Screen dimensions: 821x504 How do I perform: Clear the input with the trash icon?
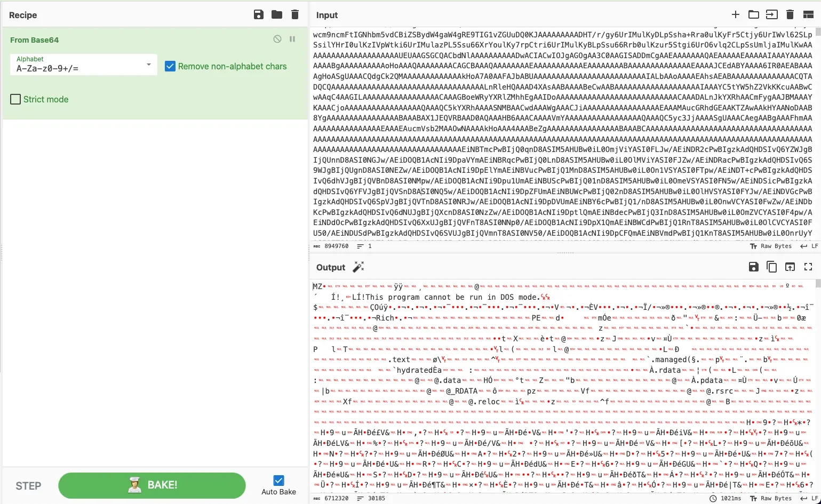click(x=790, y=14)
